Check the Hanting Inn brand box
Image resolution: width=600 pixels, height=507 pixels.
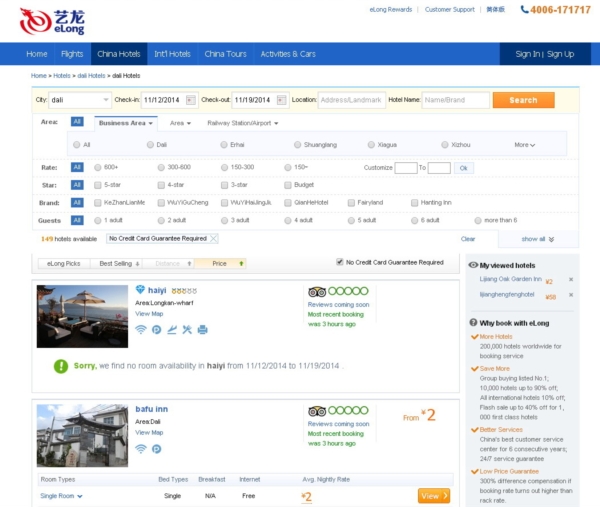point(414,203)
